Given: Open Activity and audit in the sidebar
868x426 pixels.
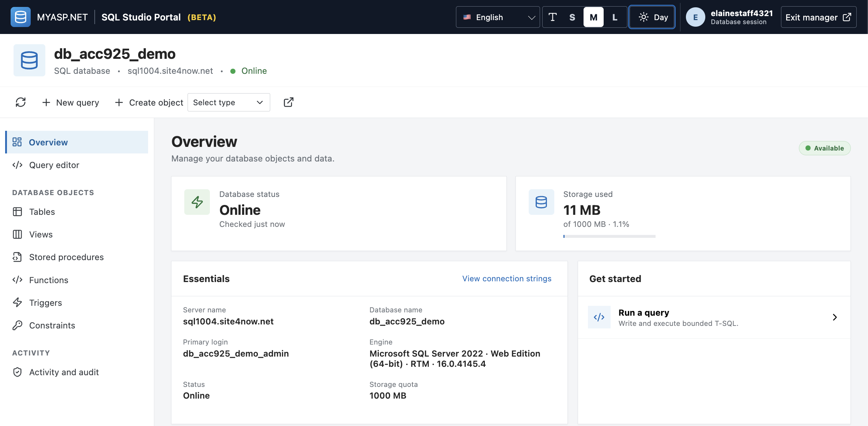Looking at the screenshot, I should tap(77, 372).
